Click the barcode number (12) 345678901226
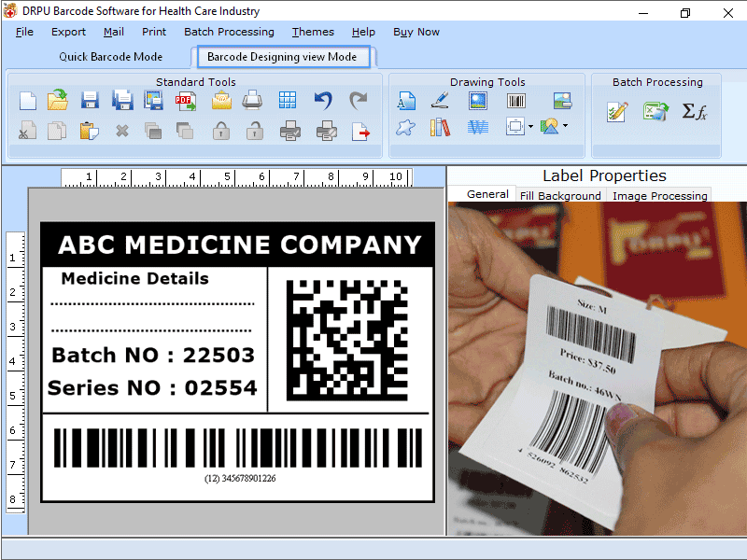Screen dimensions: 747x560 (240, 478)
